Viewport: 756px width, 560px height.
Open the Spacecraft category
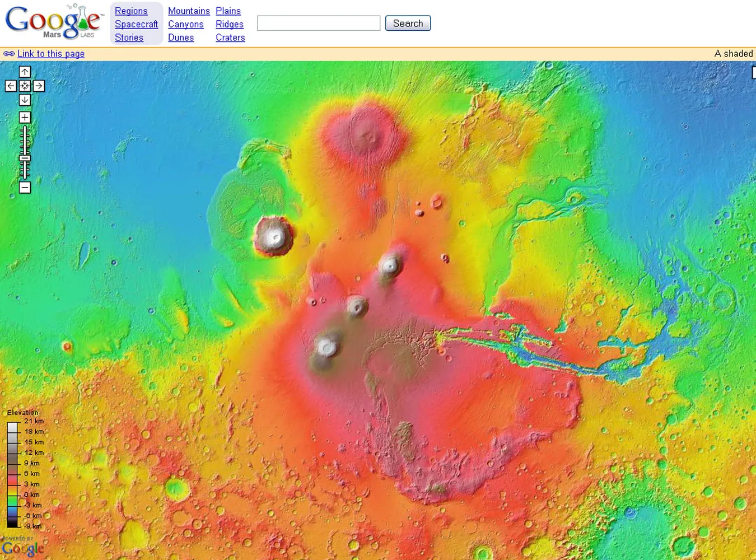(x=136, y=24)
